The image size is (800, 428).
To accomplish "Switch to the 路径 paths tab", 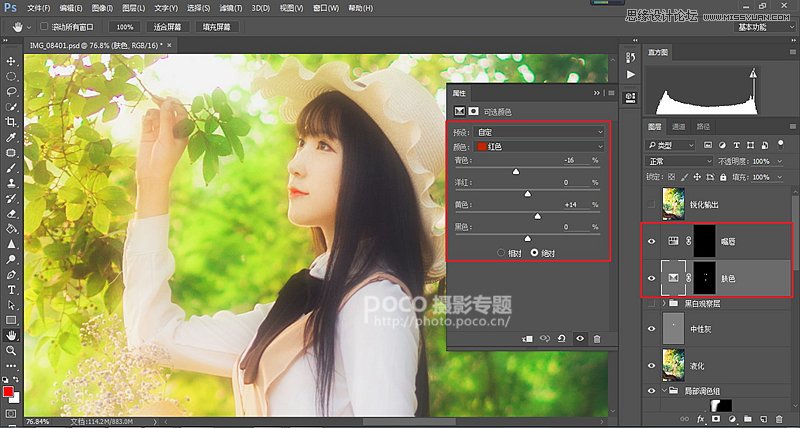I will [x=703, y=127].
